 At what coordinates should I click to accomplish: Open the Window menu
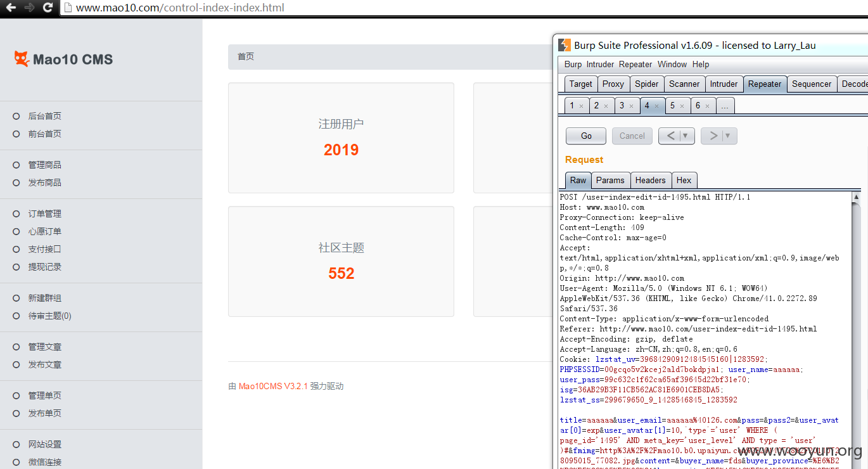[672, 64]
